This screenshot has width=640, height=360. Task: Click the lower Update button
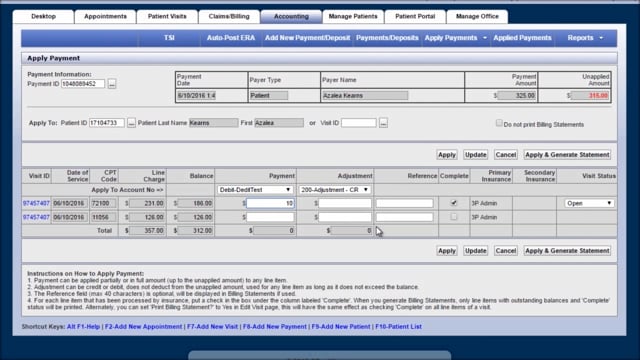tap(476, 251)
